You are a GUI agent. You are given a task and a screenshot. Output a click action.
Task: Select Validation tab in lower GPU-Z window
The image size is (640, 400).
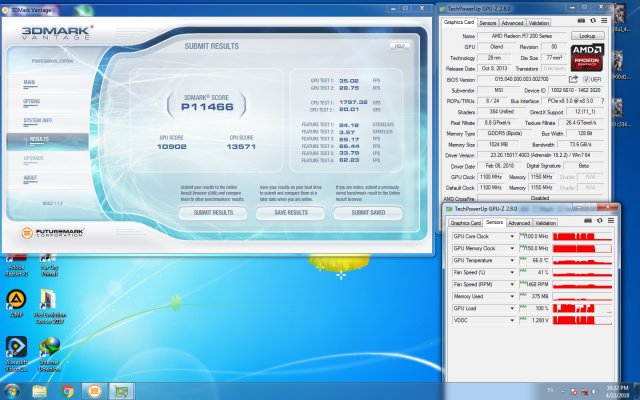546,223
